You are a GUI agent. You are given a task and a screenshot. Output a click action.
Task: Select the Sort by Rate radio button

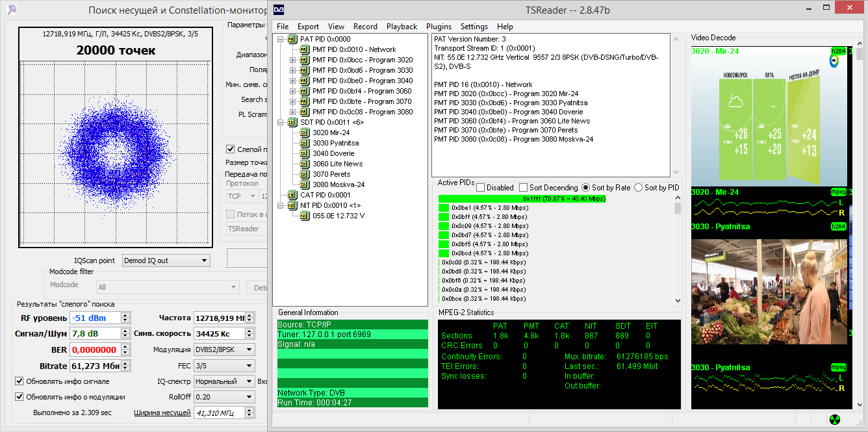(x=586, y=188)
